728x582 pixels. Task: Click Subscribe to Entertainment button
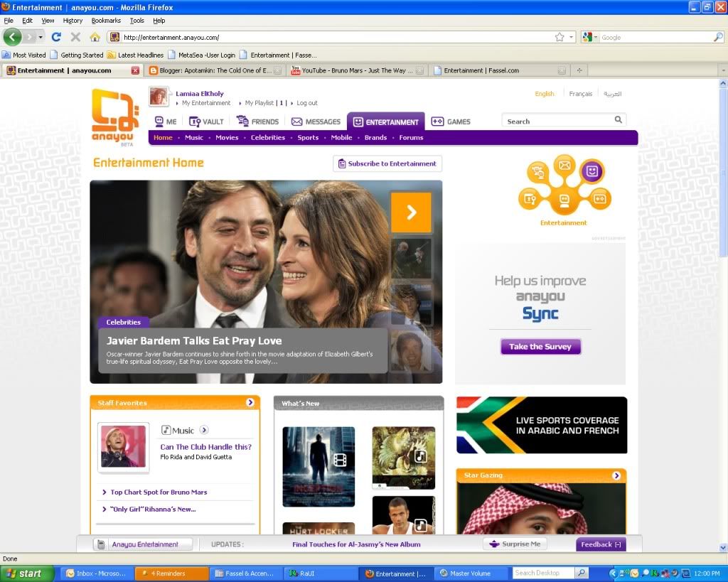point(387,163)
